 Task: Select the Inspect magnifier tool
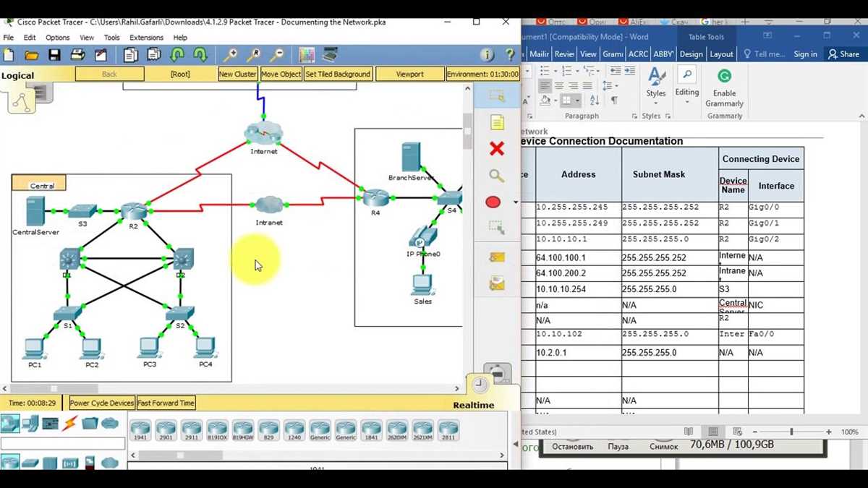(x=496, y=176)
